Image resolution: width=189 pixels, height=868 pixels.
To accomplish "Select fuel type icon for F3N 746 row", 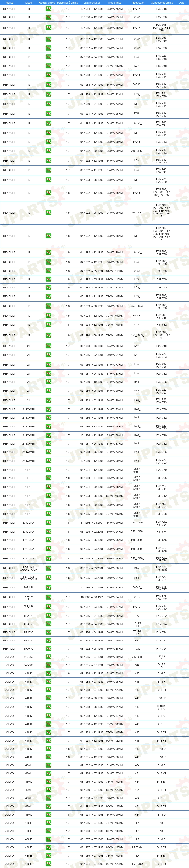I will point(49,66).
